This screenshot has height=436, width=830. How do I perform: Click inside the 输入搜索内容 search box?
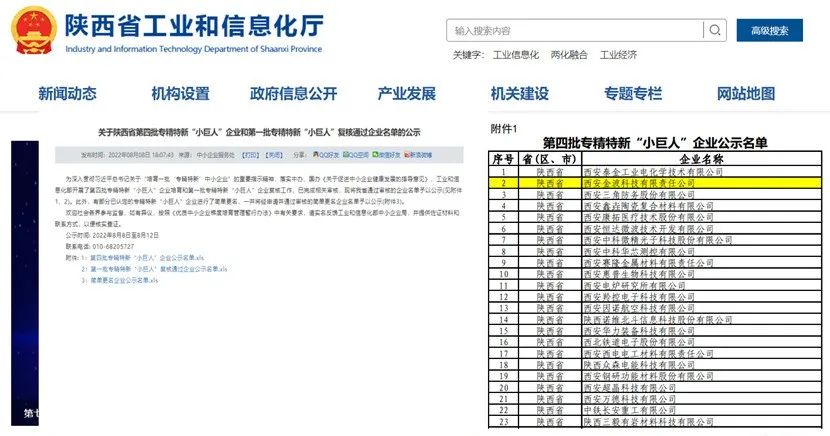click(x=575, y=31)
